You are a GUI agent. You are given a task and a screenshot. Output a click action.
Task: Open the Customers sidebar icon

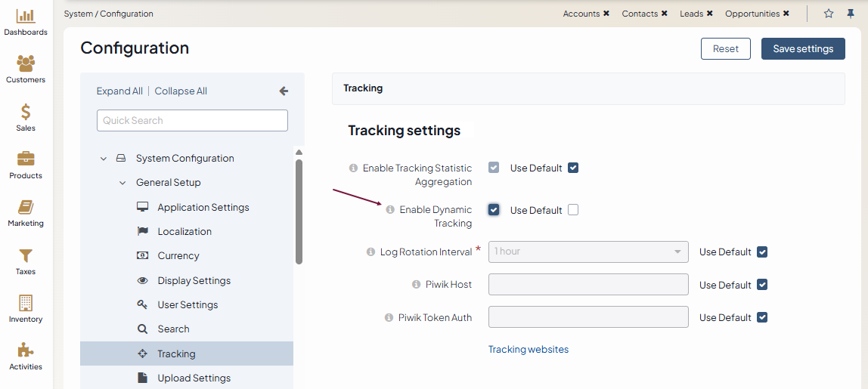pos(26,64)
